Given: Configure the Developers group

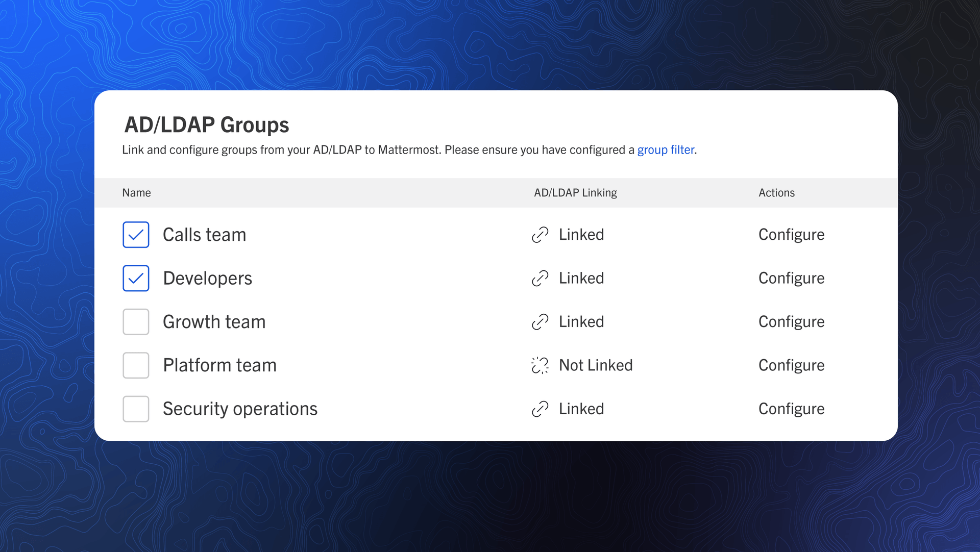Looking at the screenshot, I should [791, 278].
